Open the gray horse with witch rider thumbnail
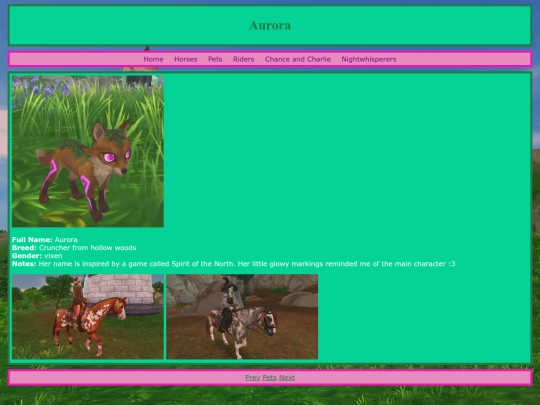This screenshot has width=540, height=405. 242,317
